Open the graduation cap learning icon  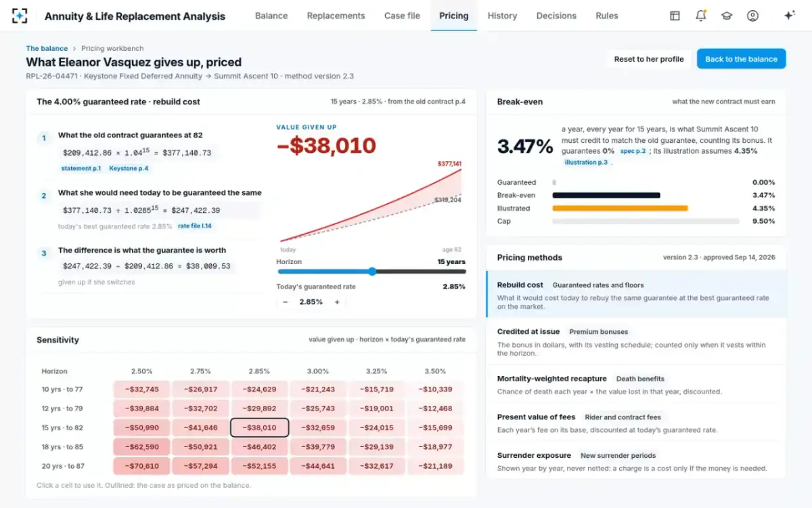(x=727, y=16)
